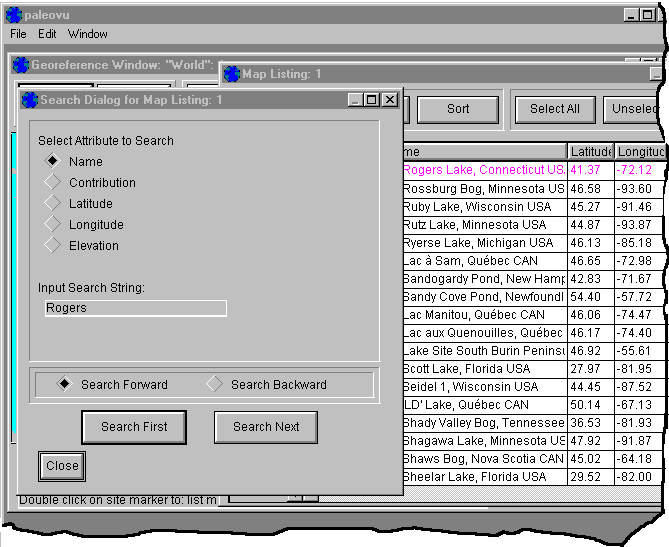Click the Input Search String text field

pos(135,308)
